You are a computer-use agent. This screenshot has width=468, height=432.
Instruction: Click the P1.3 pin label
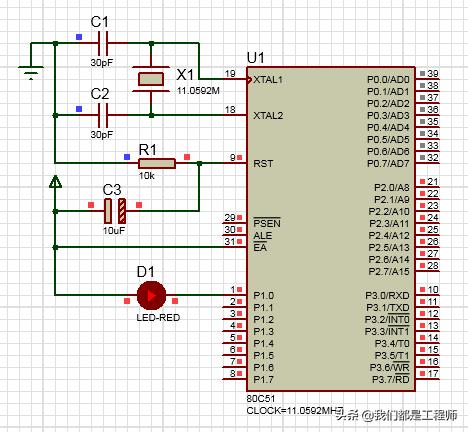pos(263,332)
